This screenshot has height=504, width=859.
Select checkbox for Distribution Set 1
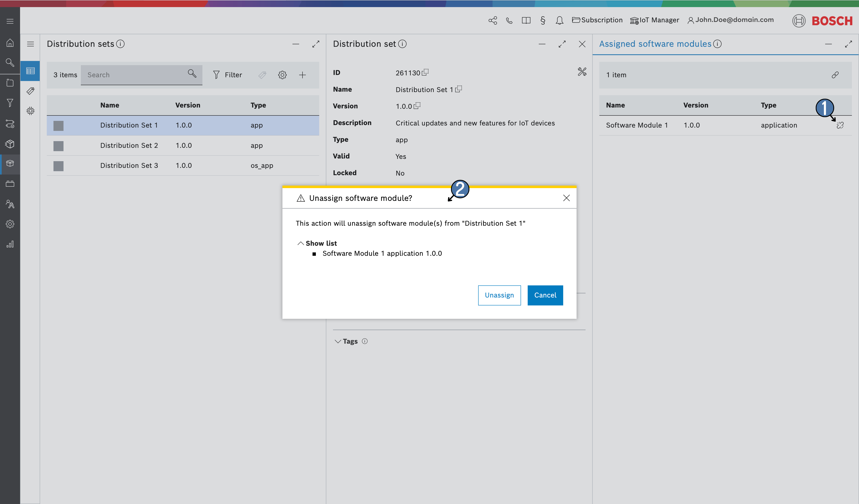point(58,125)
